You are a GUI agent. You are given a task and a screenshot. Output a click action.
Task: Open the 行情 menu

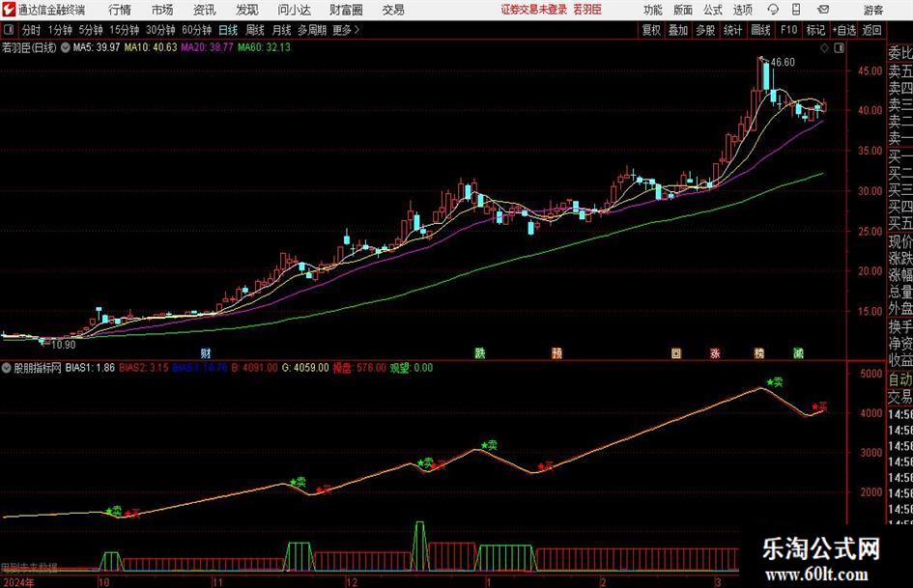click(x=120, y=10)
